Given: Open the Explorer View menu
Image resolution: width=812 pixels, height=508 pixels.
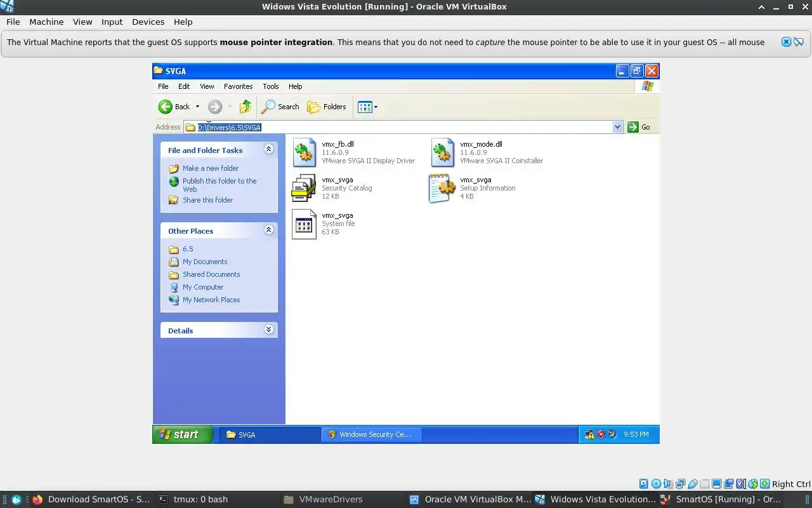Looking at the screenshot, I should pyautogui.click(x=207, y=86).
